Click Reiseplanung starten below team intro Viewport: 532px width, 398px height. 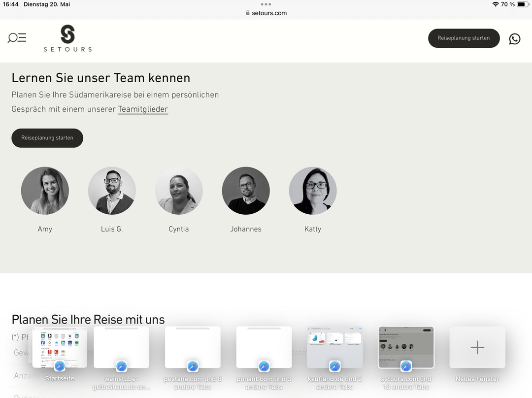point(47,138)
